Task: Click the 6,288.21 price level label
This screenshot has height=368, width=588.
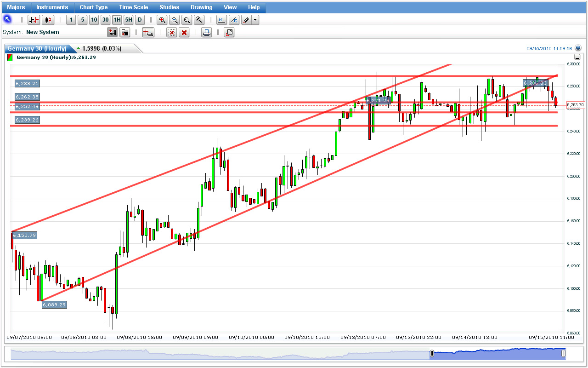Action: (x=27, y=83)
